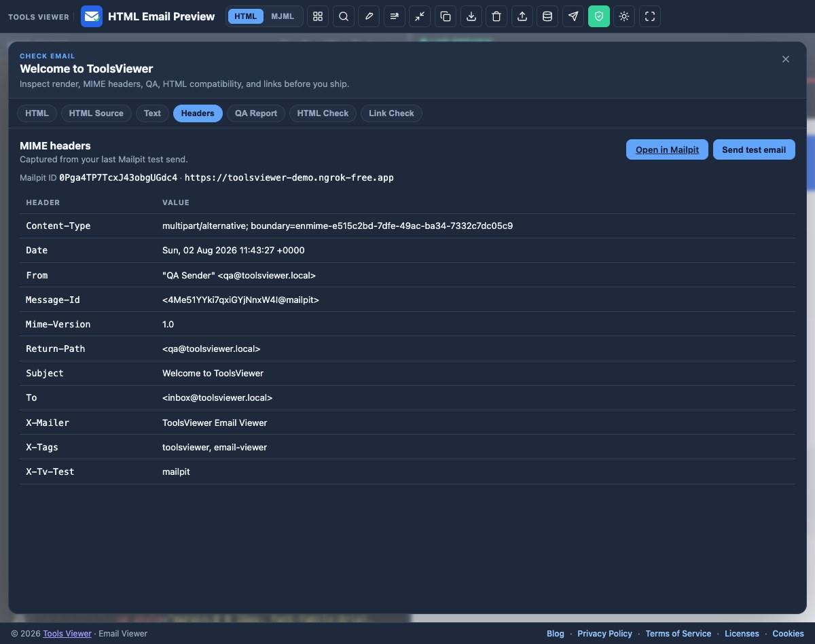Open the Licenses footer link
Screen dimensions: 815x644
point(742,633)
